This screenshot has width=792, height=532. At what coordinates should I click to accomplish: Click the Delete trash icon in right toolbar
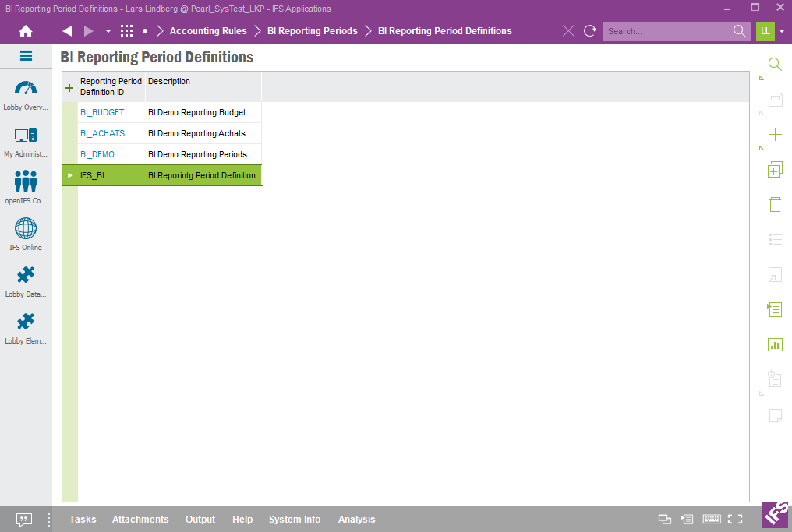coord(775,204)
